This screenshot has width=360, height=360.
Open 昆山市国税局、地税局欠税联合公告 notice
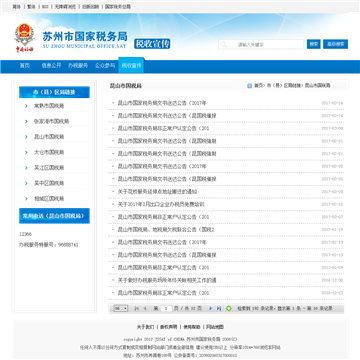pyautogui.click(x=166, y=230)
